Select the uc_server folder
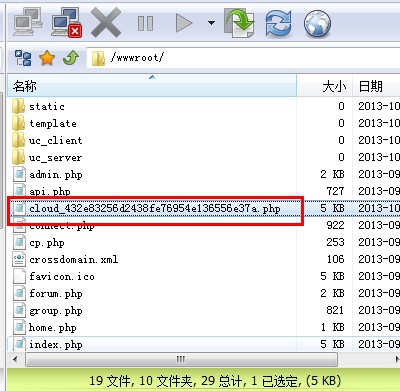The width and height of the screenshot is (400, 391). click(x=55, y=157)
